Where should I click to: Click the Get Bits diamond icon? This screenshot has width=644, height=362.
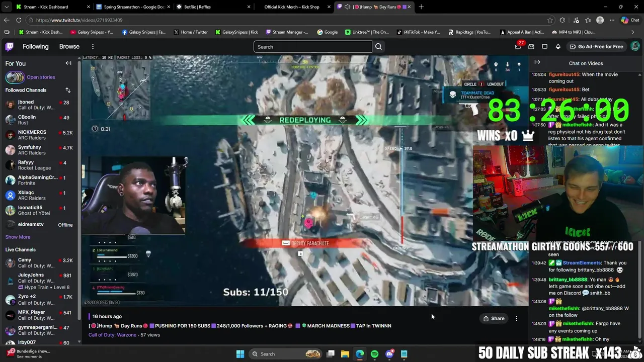click(x=558, y=47)
